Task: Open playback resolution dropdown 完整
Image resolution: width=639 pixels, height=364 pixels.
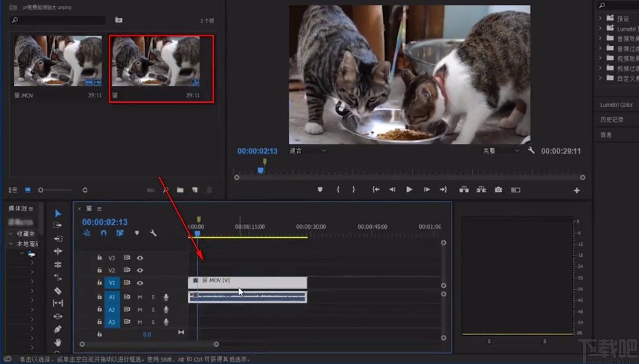Action: 501,151
